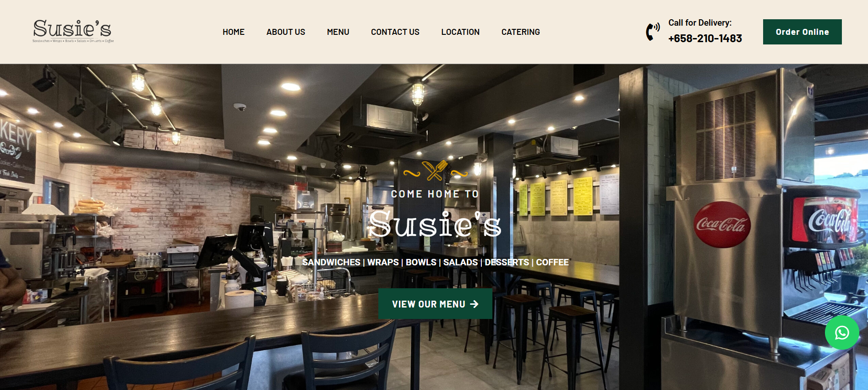Call the delivery number +658-210-1483
Screen dimensions: 868x390
click(x=705, y=38)
